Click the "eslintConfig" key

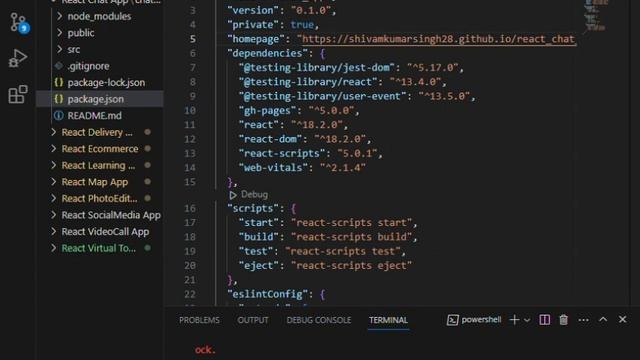coord(267,294)
